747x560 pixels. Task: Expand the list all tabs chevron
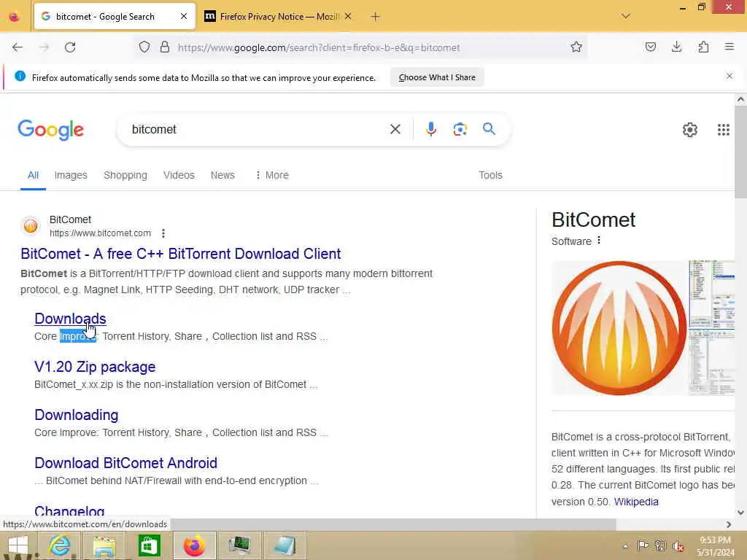[x=626, y=16]
